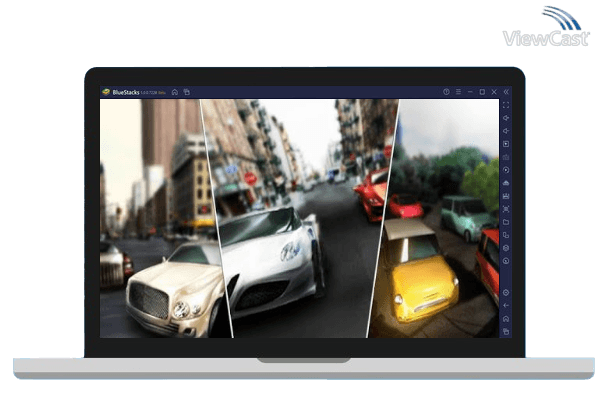Click the Android home icon in sidebar
This screenshot has height=414, width=602.
506,318
